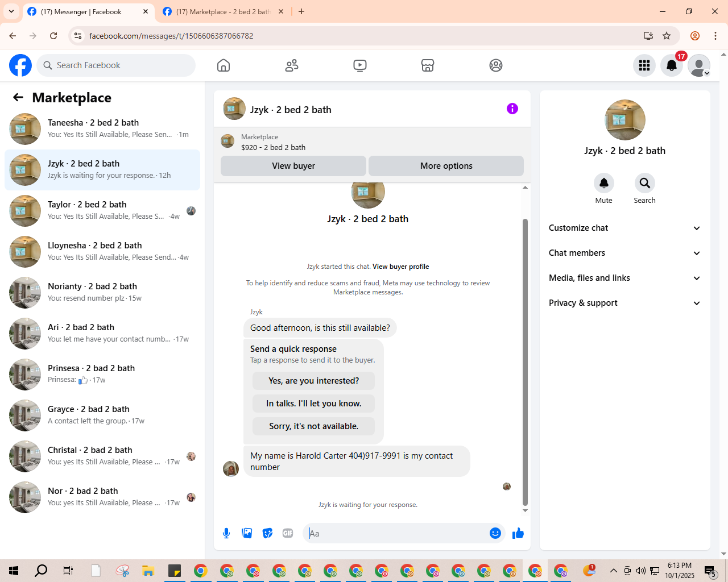This screenshot has height=582, width=728.
Task: Reload the page with browser refresh icon
Action: coord(53,36)
